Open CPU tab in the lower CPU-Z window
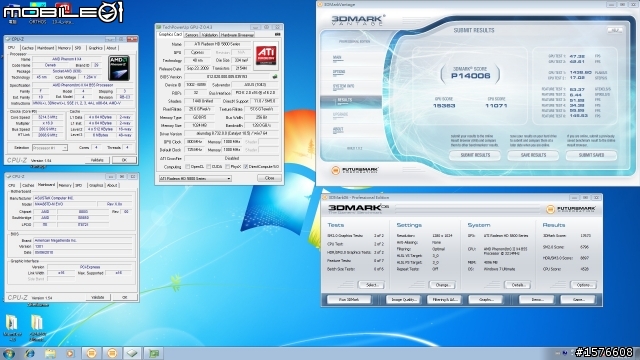 point(12,185)
